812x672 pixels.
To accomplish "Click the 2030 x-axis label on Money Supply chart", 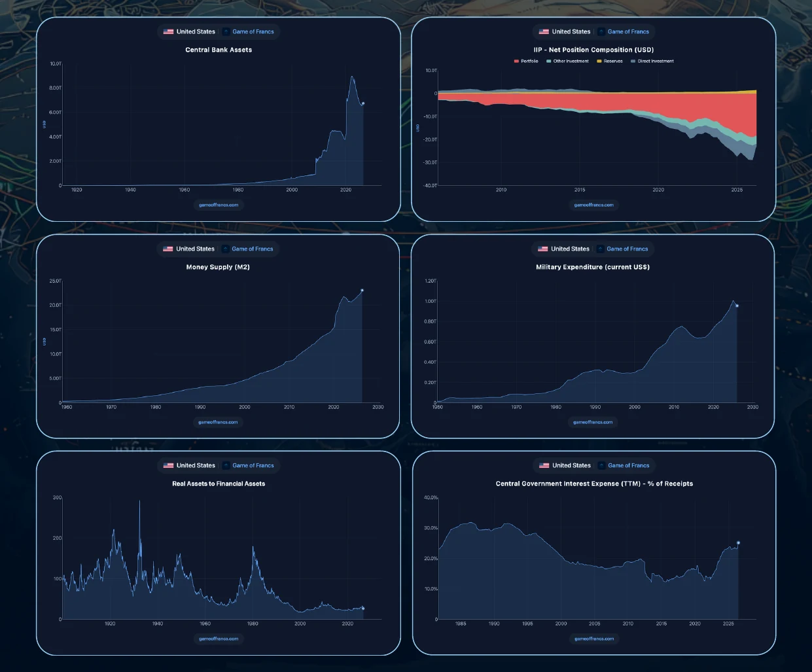I will [378, 407].
